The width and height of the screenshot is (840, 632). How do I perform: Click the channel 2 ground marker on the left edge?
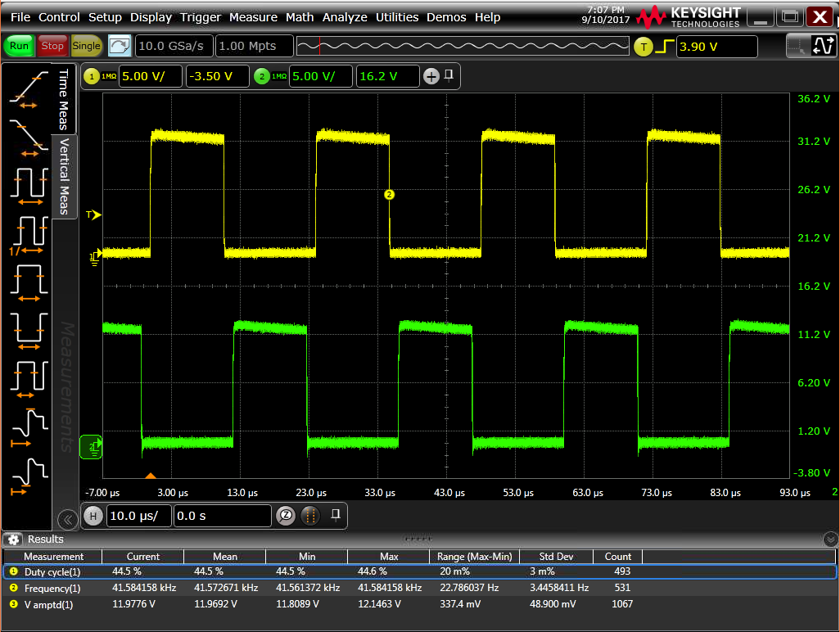91,447
